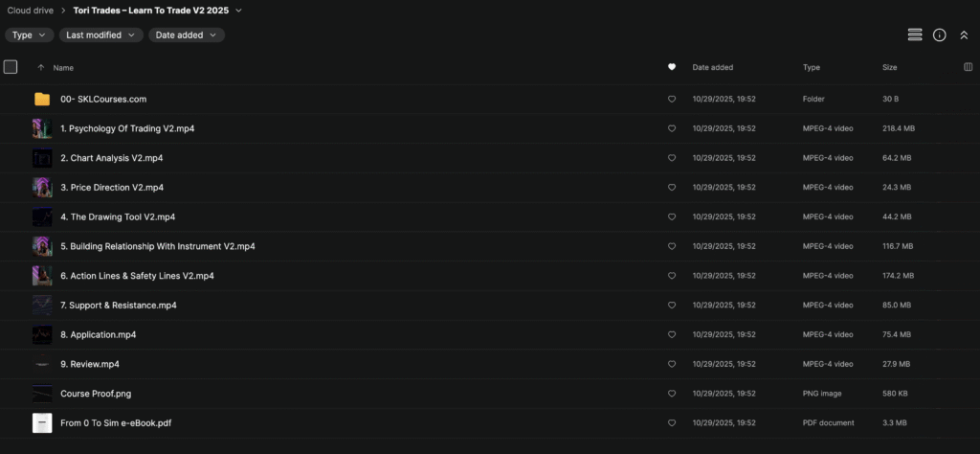Click the favourites heart column header icon

tap(672, 67)
